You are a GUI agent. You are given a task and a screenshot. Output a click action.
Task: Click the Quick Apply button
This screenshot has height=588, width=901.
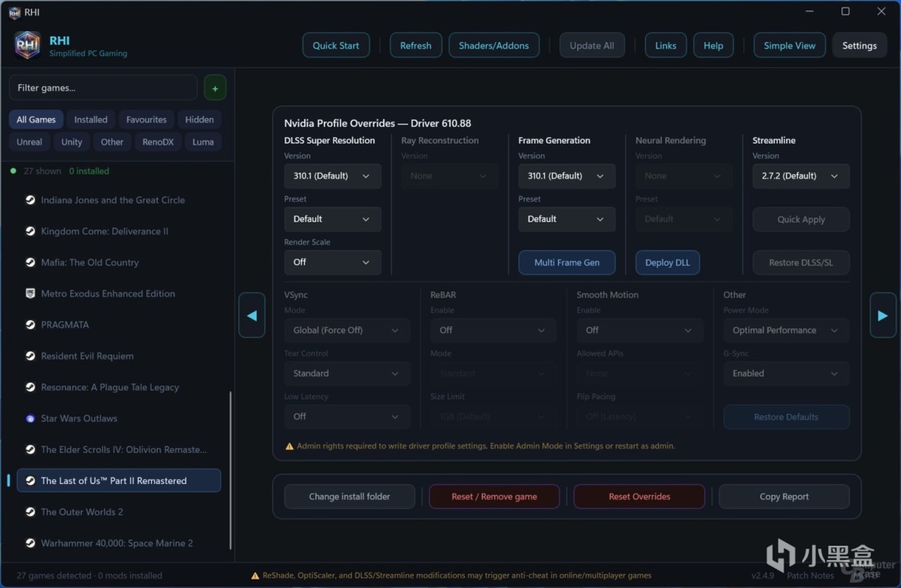(801, 219)
